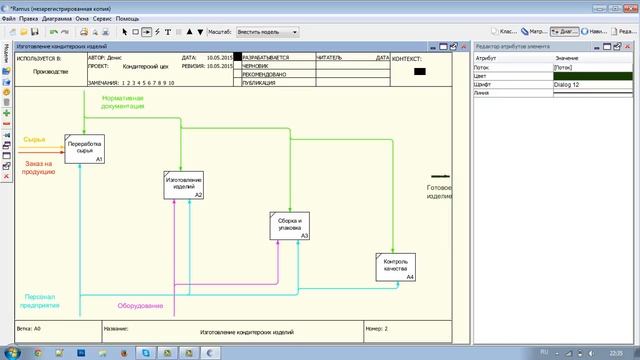This screenshot has height=360, width=640.
Task: Open Масштаб zoom dropdown
Action: (267, 32)
